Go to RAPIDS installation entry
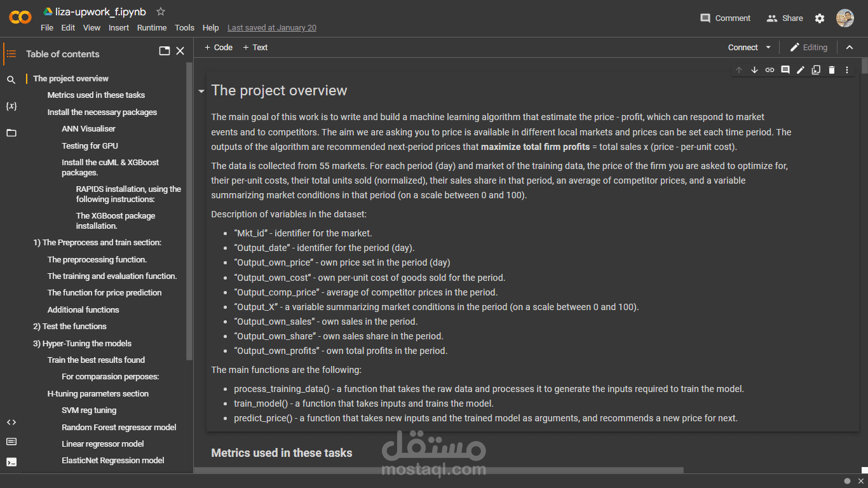 tap(128, 194)
